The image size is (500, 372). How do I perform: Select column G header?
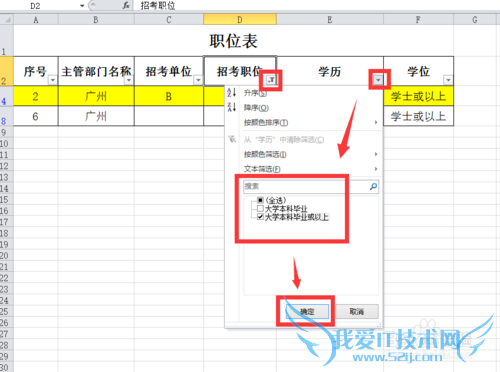(475, 20)
